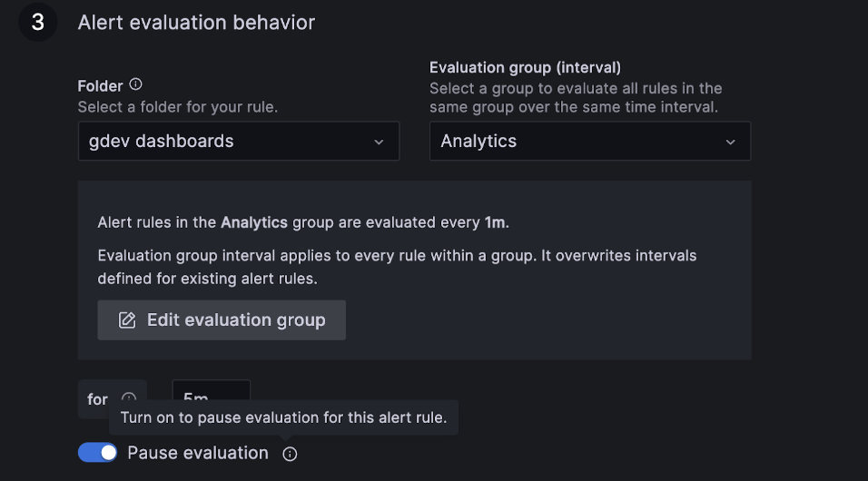Click the info icon beside the 'for' label
Viewport: 868px width, 481px height.
[x=129, y=397]
